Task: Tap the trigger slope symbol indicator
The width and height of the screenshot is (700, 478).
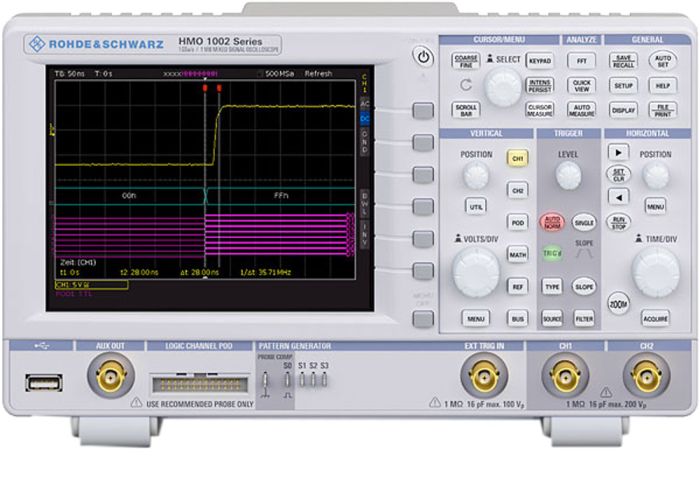Action: (584, 254)
